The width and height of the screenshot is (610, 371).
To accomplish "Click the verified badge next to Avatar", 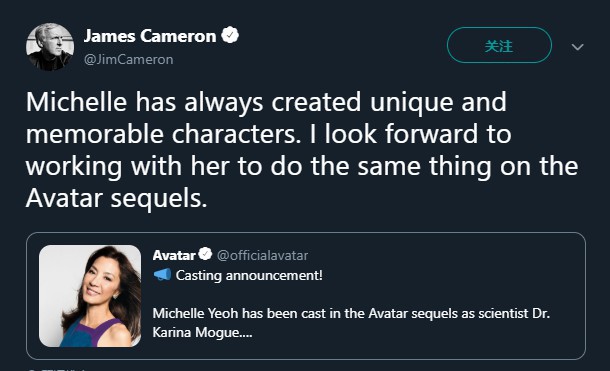I will pos(205,254).
